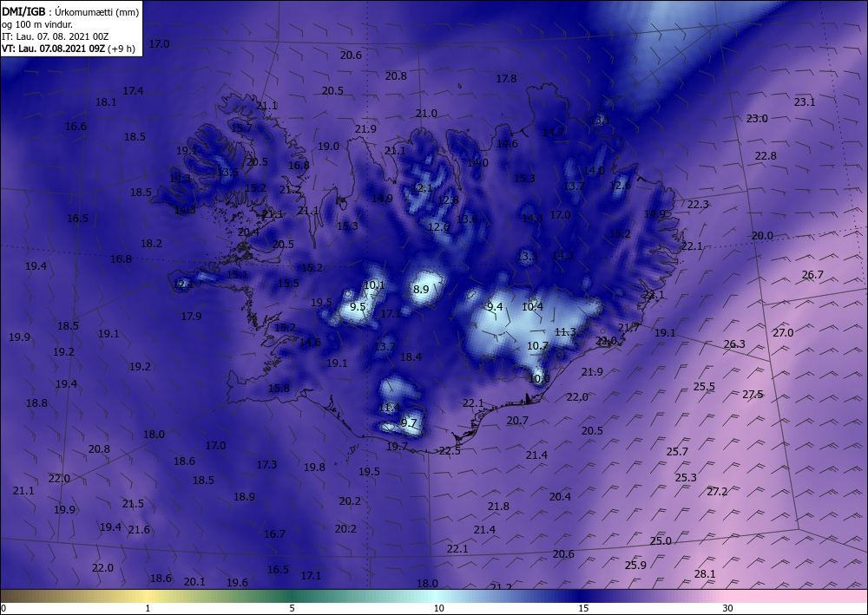Click the 10.4 value on the map

tap(533, 307)
